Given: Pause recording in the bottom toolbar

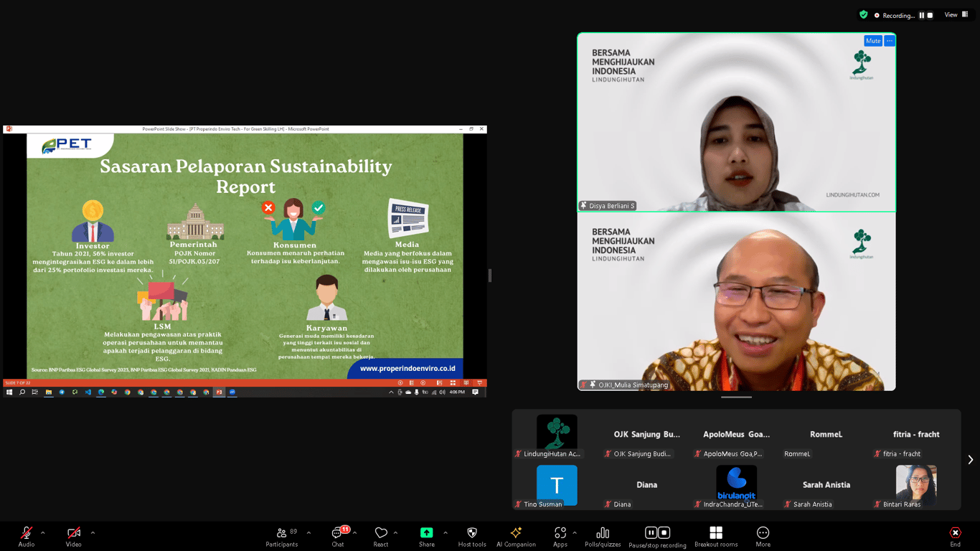Looking at the screenshot, I should point(651,532).
